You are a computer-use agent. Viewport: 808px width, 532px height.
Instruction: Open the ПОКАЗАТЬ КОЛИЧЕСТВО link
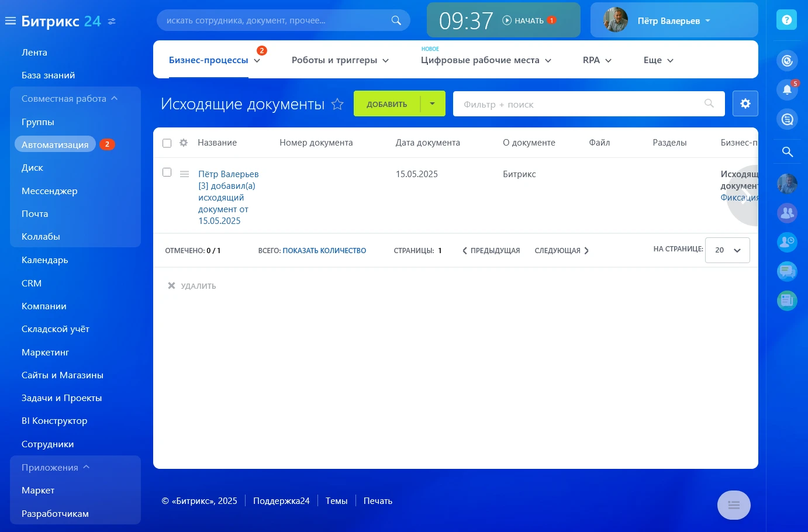point(324,250)
